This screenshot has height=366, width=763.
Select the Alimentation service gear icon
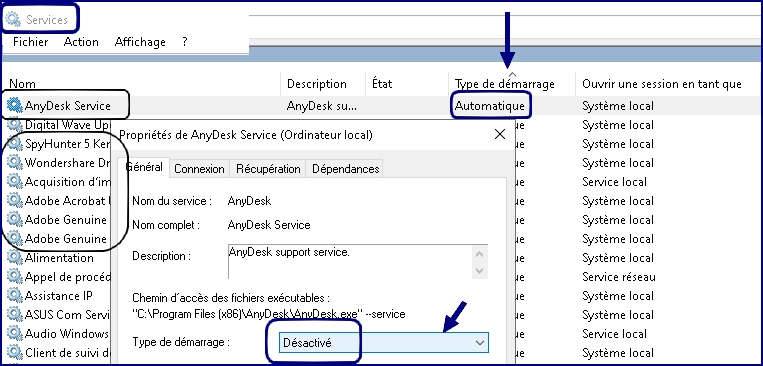(x=15, y=257)
